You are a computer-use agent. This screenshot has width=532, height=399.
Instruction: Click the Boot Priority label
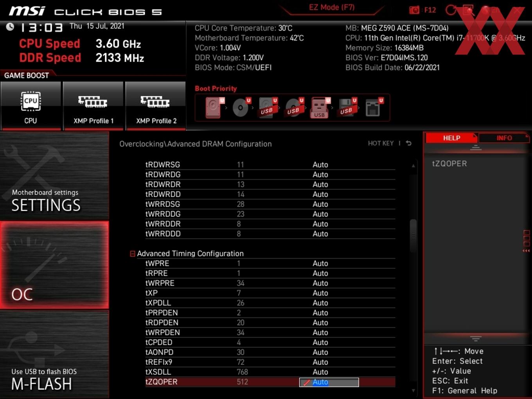click(x=216, y=88)
